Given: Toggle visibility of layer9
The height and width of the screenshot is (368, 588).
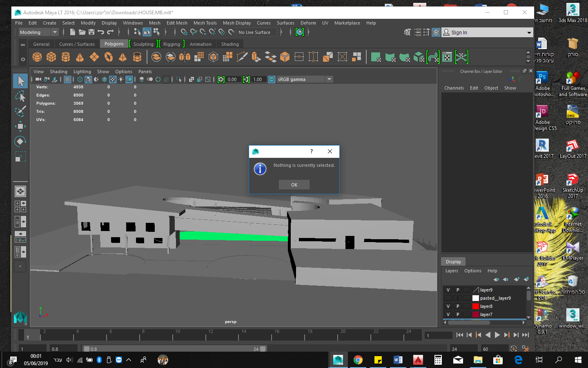Looking at the screenshot, I should click(x=448, y=289).
